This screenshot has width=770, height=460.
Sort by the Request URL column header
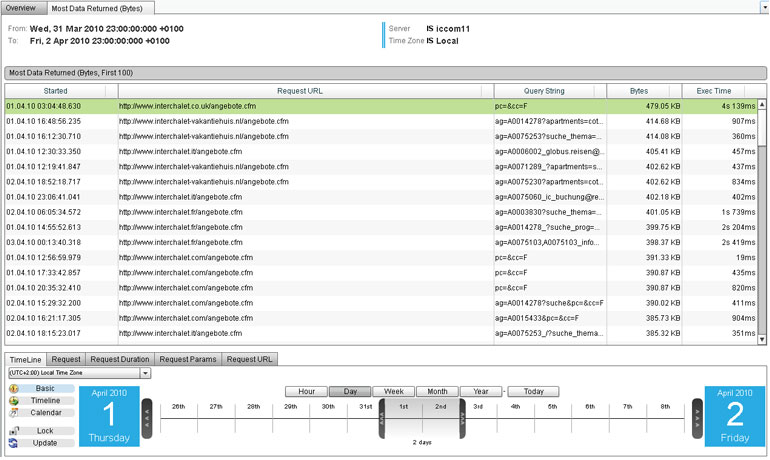click(x=300, y=91)
